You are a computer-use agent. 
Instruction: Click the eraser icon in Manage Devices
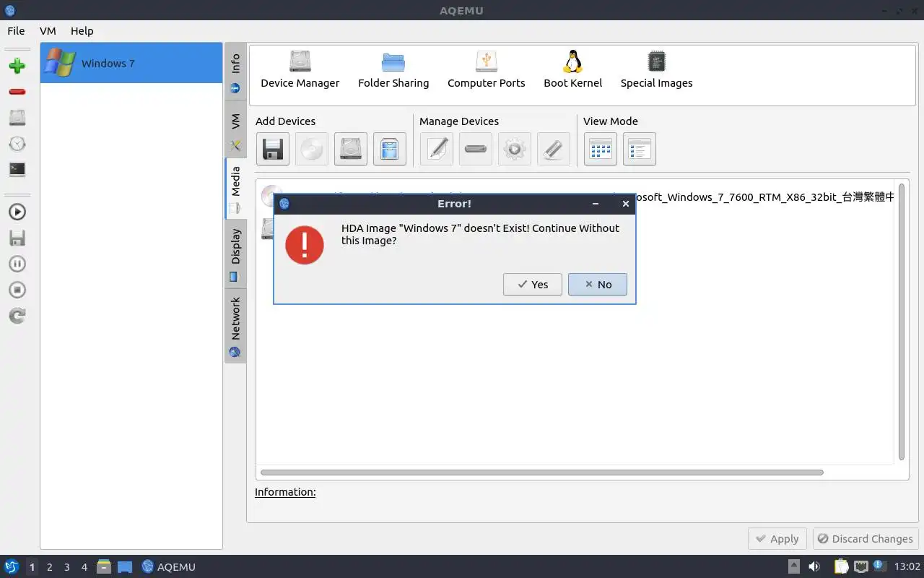click(554, 149)
